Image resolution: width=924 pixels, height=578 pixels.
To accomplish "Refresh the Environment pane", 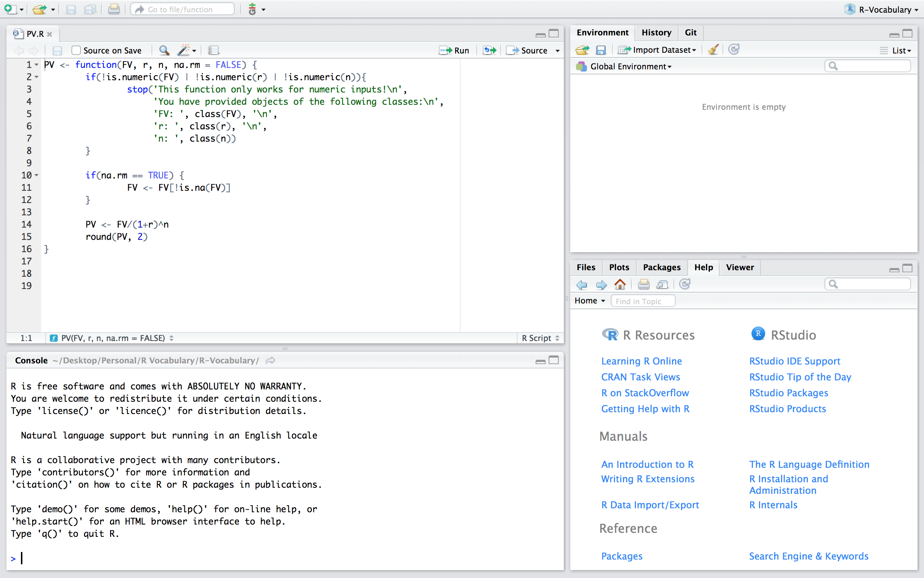I will coord(734,49).
